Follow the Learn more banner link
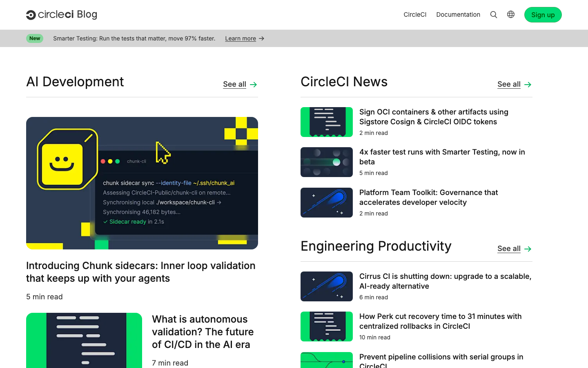 pyautogui.click(x=241, y=38)
